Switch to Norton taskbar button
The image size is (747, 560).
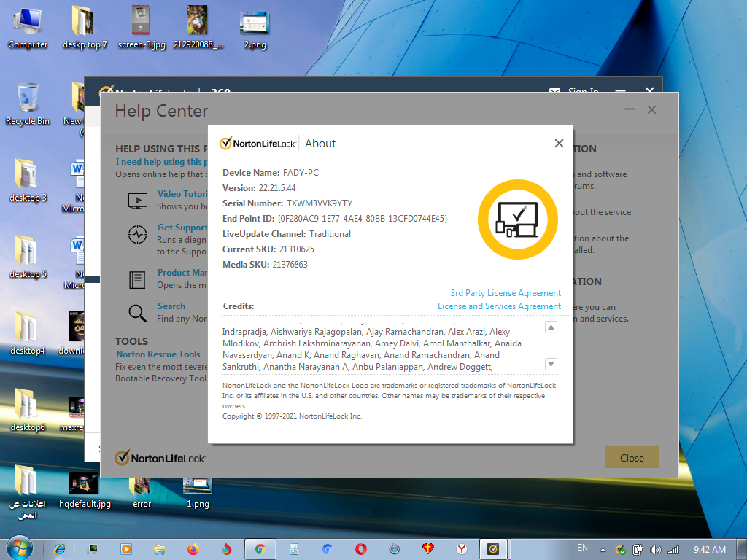pyautogui.click(x=494, y=549)
